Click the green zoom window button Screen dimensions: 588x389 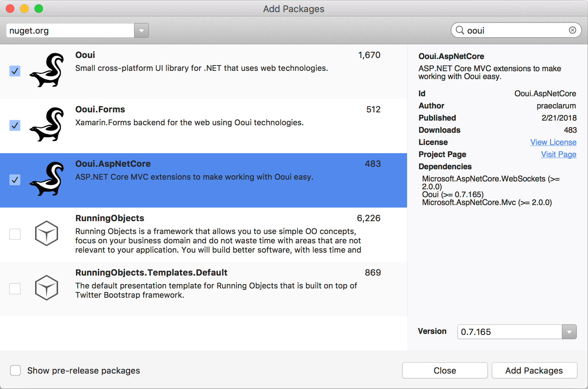pos(39,9)
